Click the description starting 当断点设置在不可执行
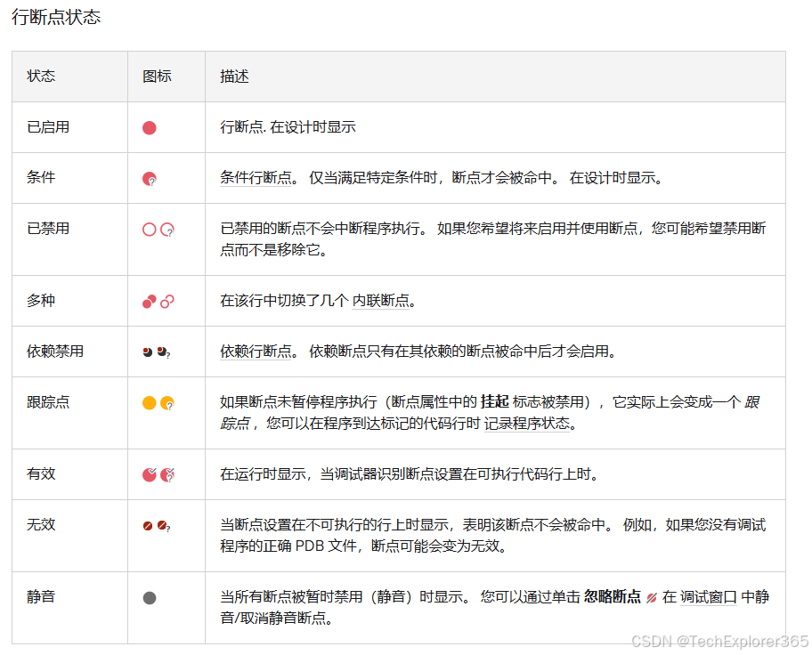Viewport: 812px width, 655px height. pyautogui.click(x=493, y=535)
